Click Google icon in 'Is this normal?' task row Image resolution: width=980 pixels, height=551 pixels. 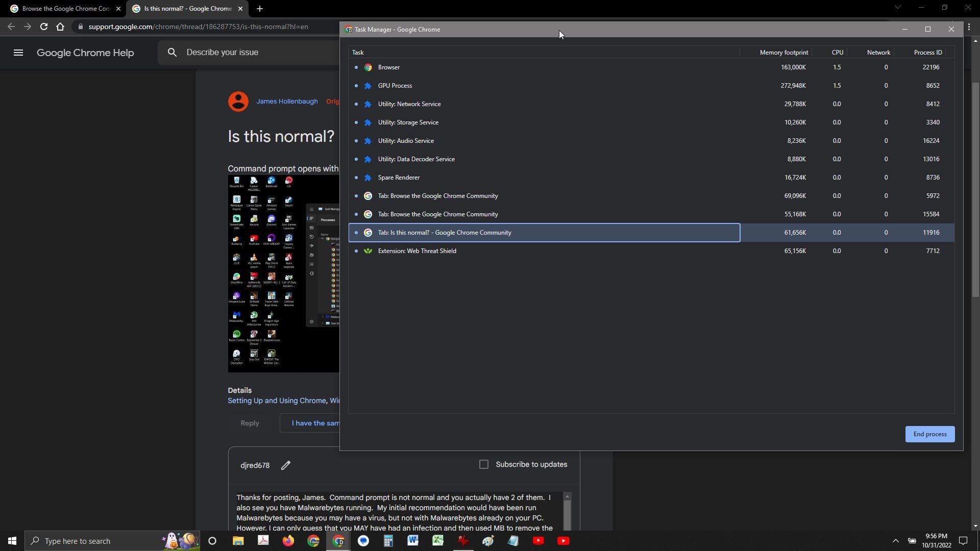(368, 233)
